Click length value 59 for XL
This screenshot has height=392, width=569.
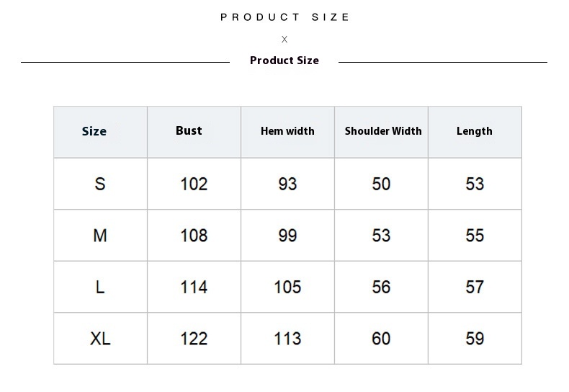coord(475,339)
